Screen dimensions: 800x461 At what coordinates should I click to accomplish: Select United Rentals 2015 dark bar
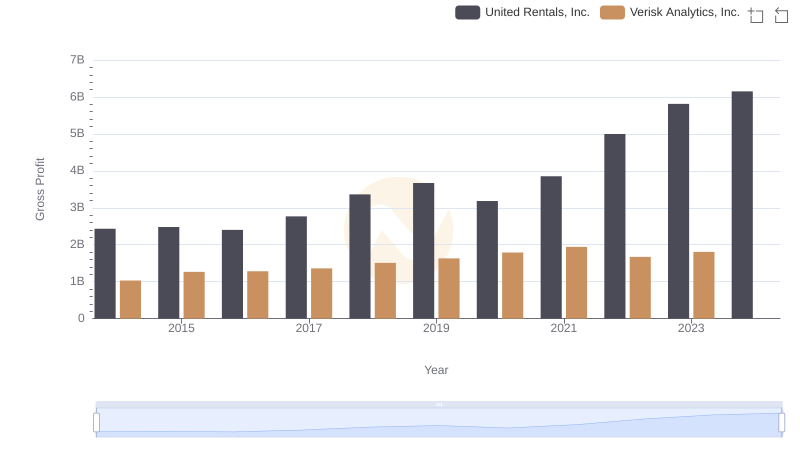click(168, 273)
